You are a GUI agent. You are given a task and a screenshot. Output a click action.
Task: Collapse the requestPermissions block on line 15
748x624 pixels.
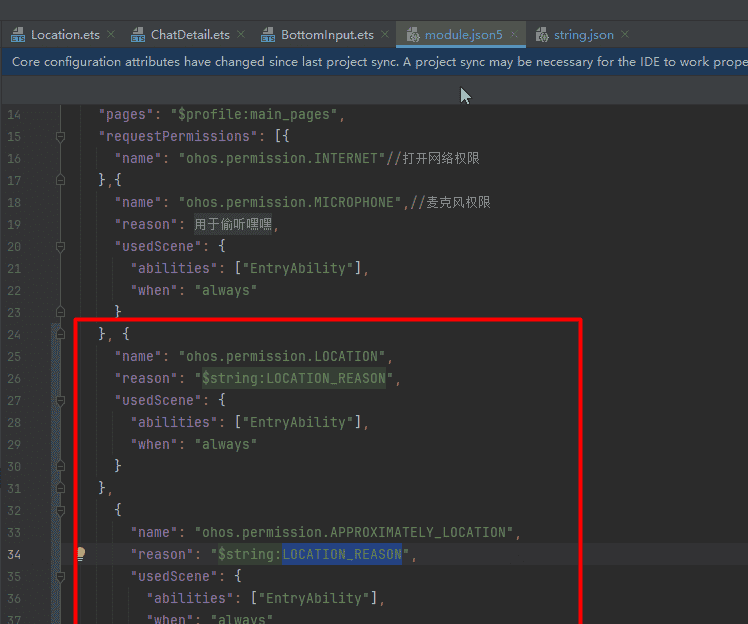click(60, 136)
